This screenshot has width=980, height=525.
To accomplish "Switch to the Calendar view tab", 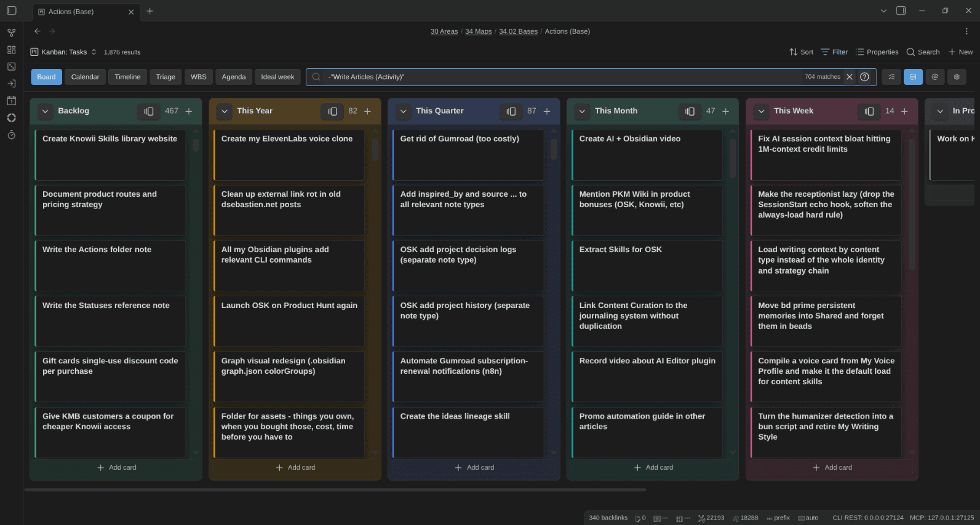I will pos(85,77).
